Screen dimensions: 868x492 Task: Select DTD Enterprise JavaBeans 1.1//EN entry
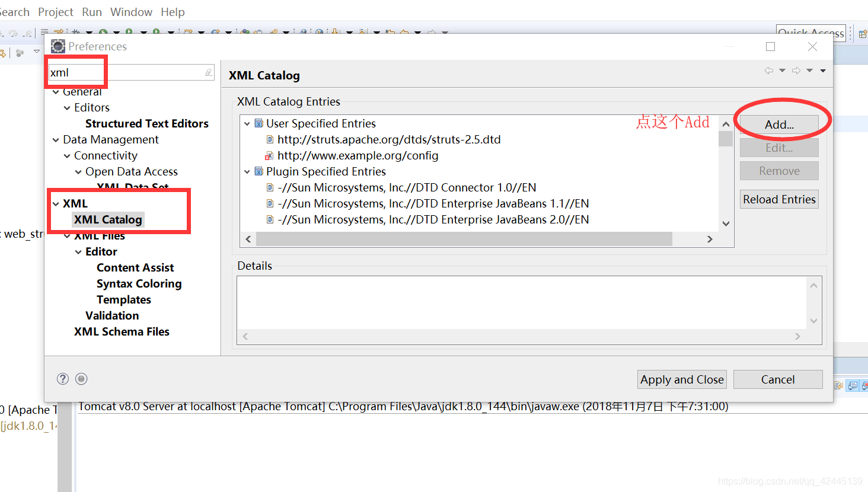tap(433, 203)
